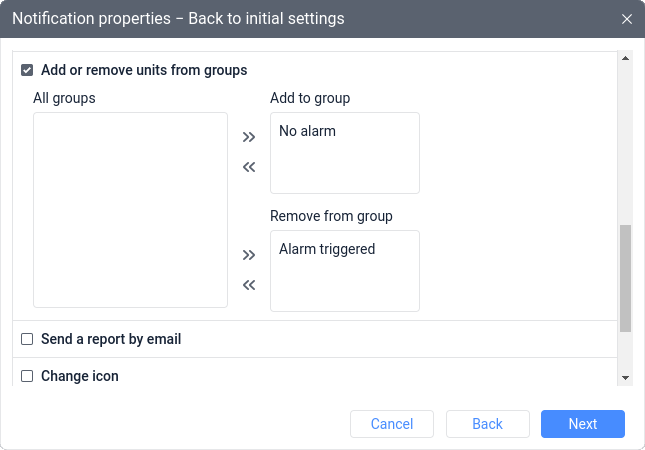Proceed with the Next button
Screen dimensions: 645x450
(x=582, y=424)
